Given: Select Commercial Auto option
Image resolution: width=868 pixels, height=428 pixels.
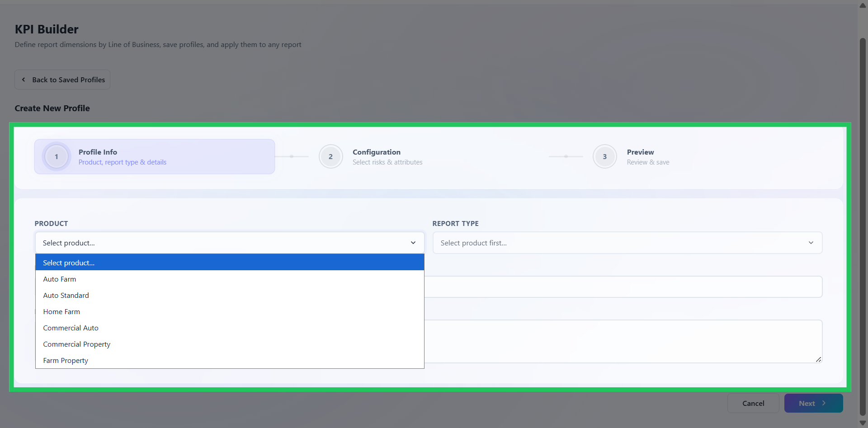Looking at the screenshot, I should (230, 328).
